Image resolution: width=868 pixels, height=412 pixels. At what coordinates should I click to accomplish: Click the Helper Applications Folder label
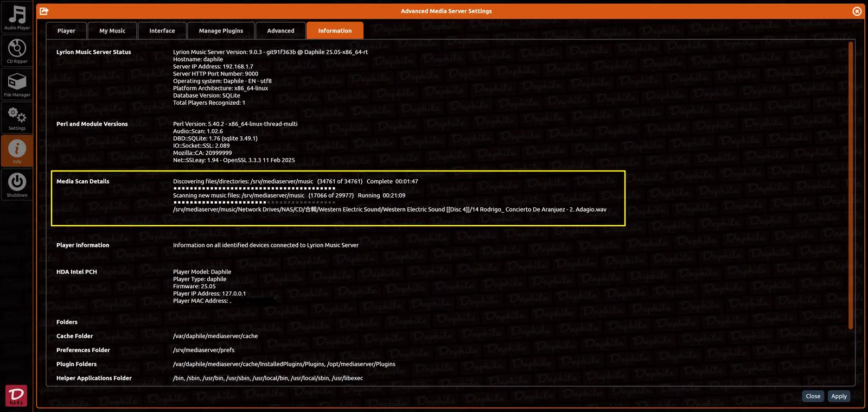94,378
